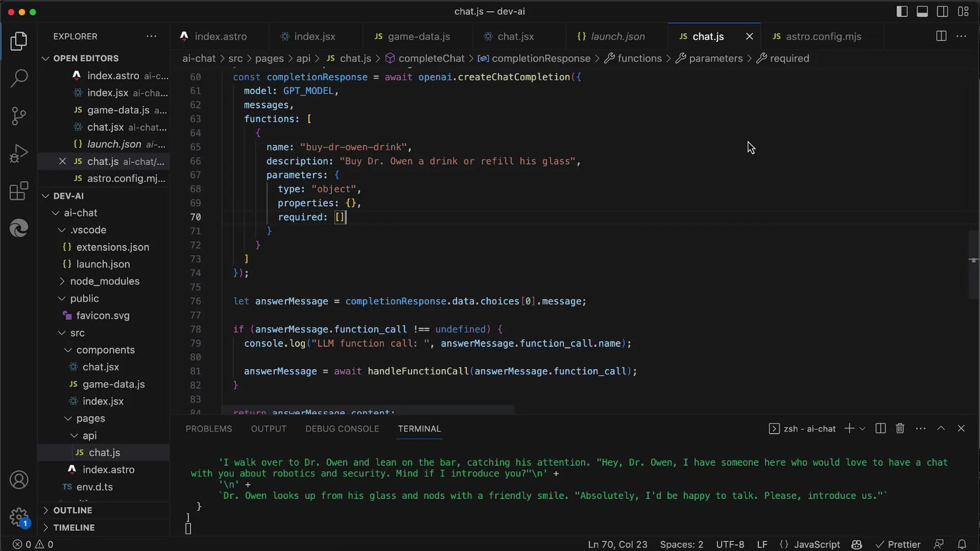
Task: Open the Manage gear icon
Action: tap(19, 517)
